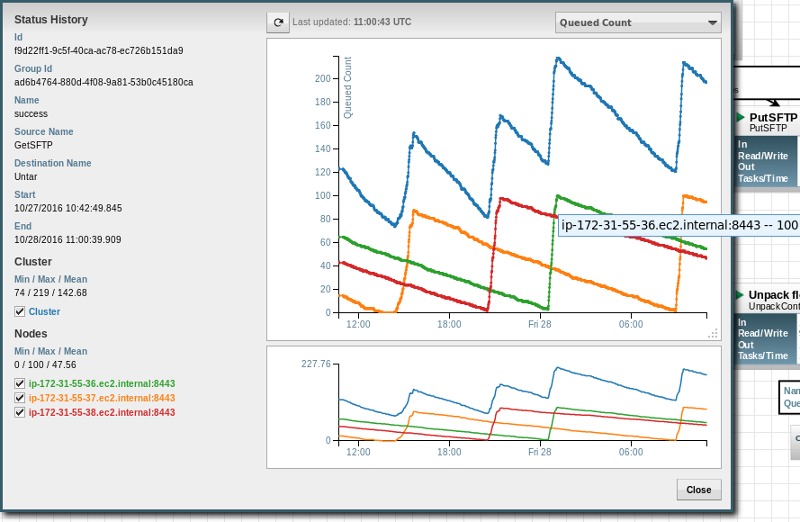This screenshot has width=800, height=522.
Task: Click the orange ip-172-31-55-37 node label
Action: [x=86, y=397]
